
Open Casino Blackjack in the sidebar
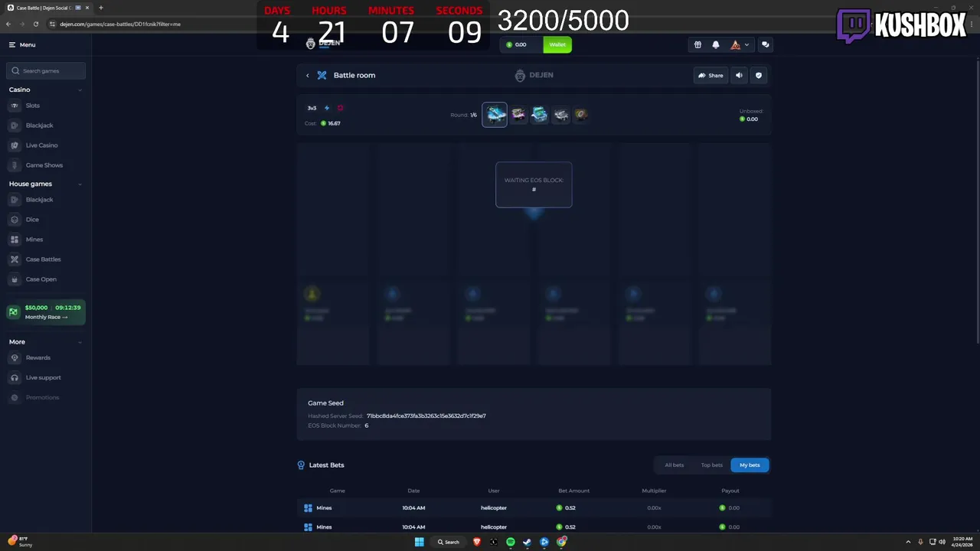39,126
